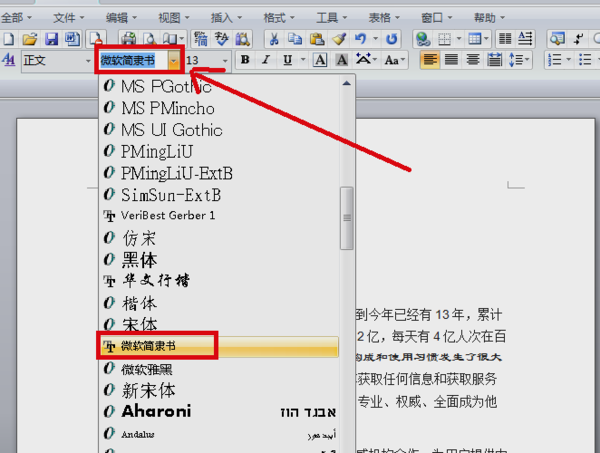600x453 pixels.
Task: Set justified text alignment
Action: click(452, 60)
